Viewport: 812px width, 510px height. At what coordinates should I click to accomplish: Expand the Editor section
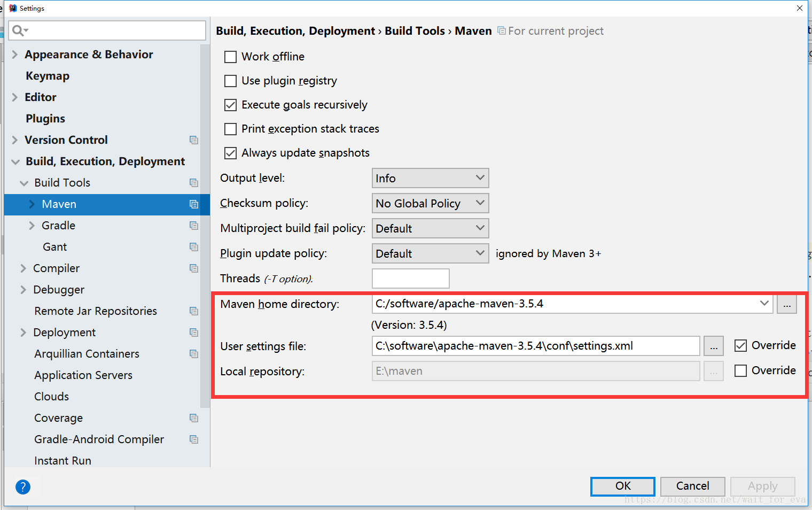click(x=14, y=97)
